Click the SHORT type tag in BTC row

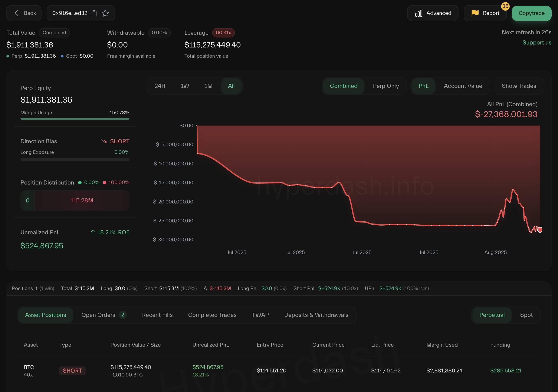(72, 371)
